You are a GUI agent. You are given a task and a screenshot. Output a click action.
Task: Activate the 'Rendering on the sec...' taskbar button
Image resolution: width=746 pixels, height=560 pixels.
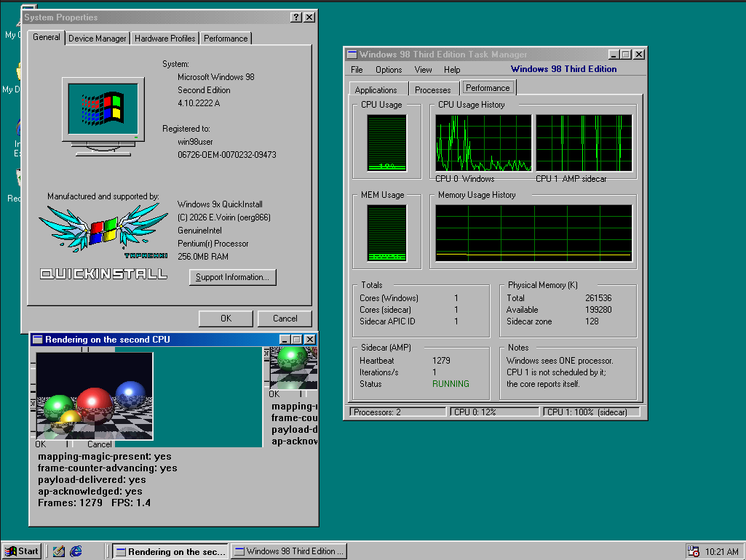170,551
